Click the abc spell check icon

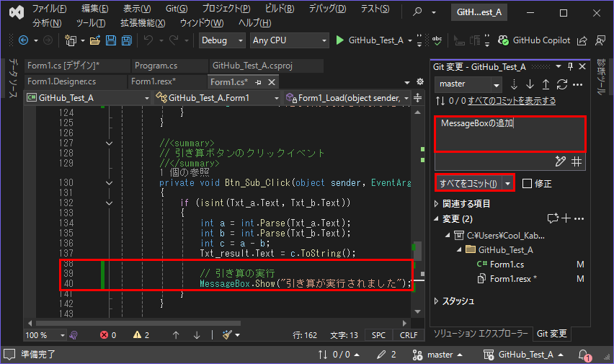(437, 40)
